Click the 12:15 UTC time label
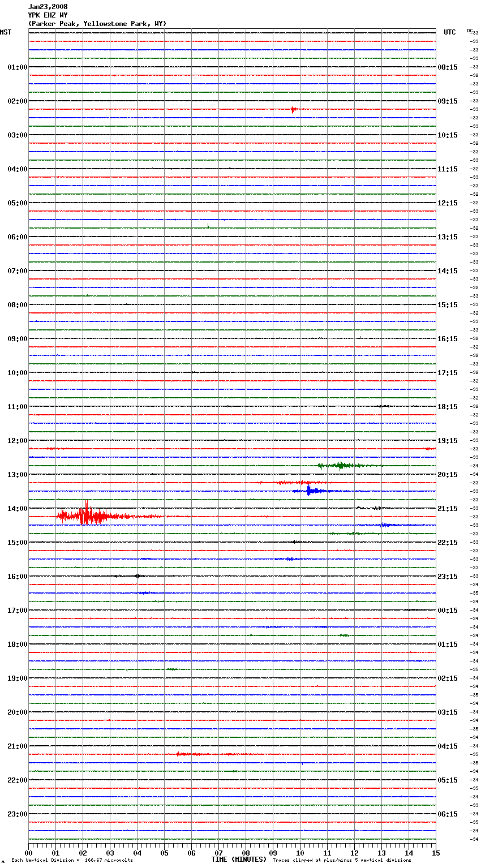 pyautogui.click(x=448, y=203)
